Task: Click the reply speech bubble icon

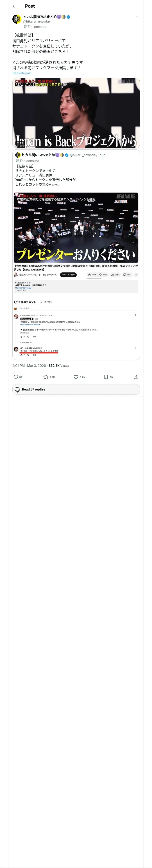Action: coord(16,377)
